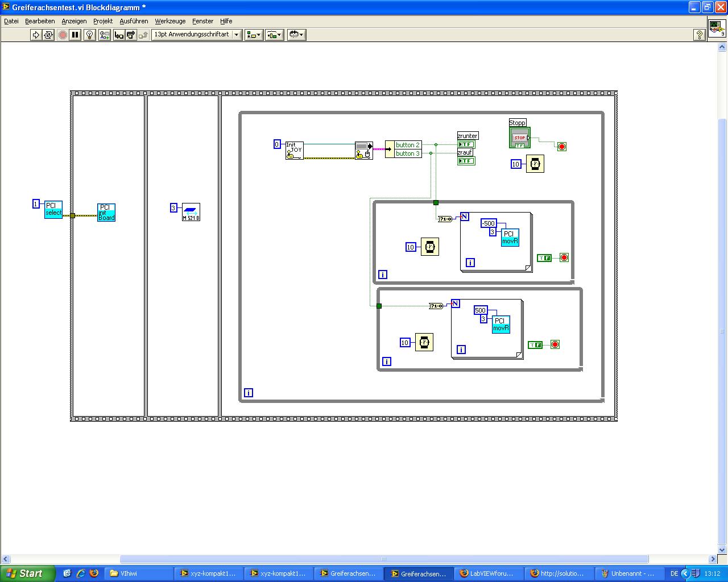Pause execution with the pause button
728x582 pixels.
point(75,35)
